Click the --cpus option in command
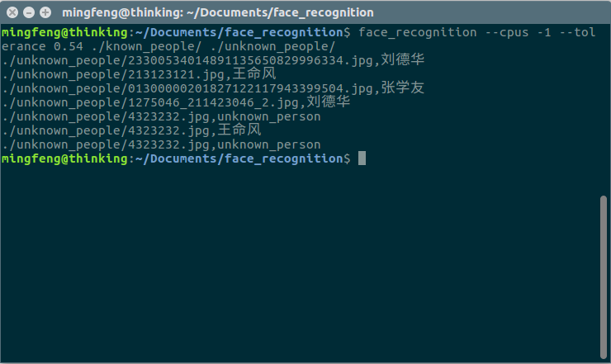 click(507, 32)
